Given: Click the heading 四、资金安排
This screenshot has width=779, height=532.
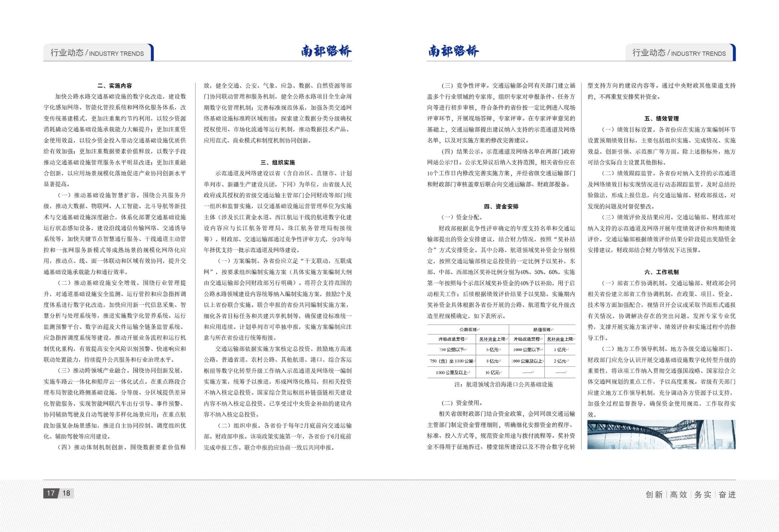Looking at the screenshot, I should [501, 206].
